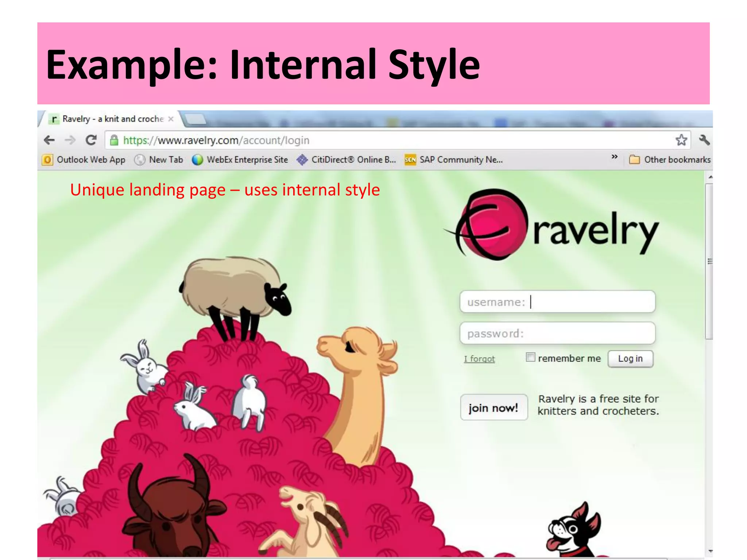Viewport: 747px width, 560px height.
Task: Click the page scrollbar down arrow
Action: (x=709, y=551)
